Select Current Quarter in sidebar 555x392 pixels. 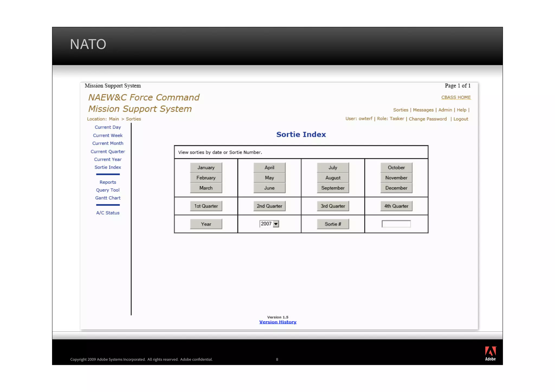[108, 151]
